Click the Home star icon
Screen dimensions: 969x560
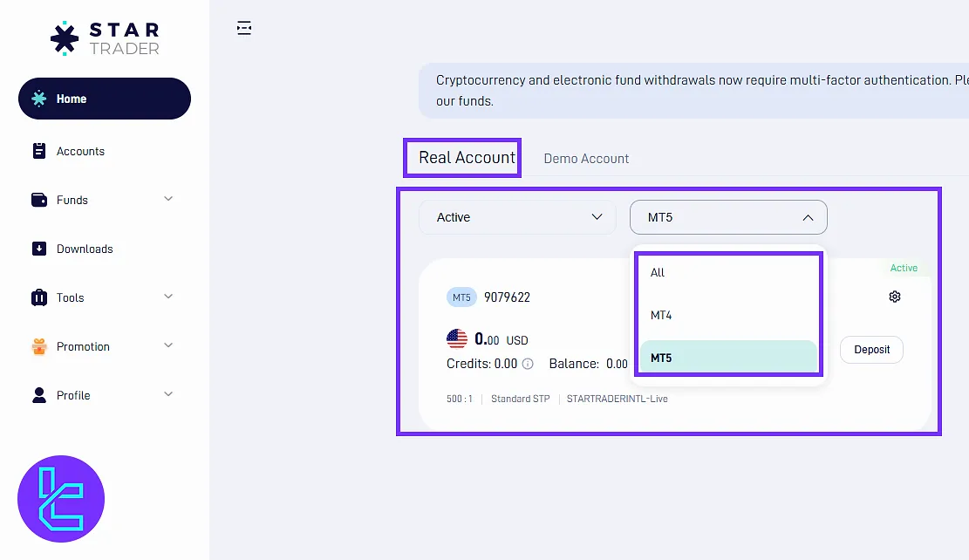(x=39, y=99)
